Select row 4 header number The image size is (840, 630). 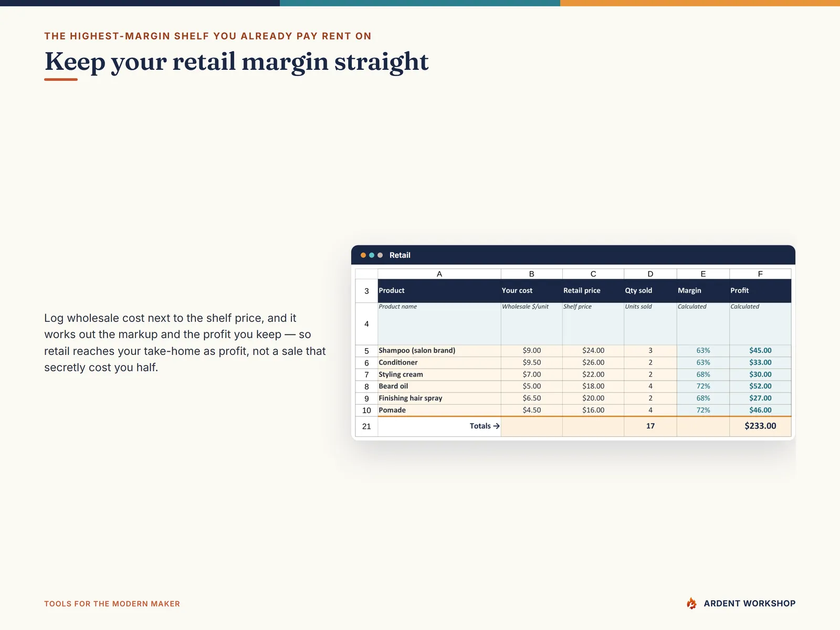[x=366, y=324]
